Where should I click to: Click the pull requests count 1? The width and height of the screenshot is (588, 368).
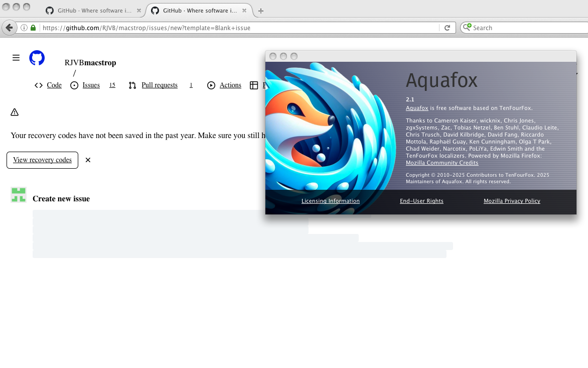click(x=191, y=85)
